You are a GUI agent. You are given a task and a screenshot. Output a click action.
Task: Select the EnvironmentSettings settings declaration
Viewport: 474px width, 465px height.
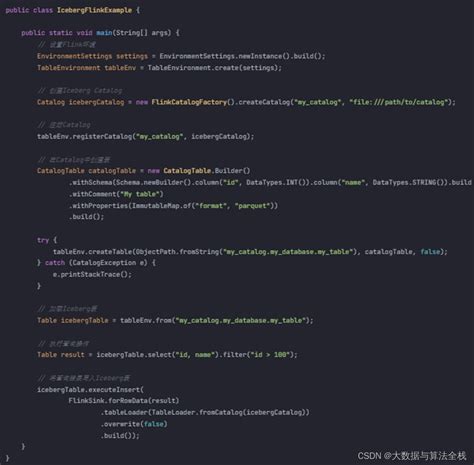point(92,56)
